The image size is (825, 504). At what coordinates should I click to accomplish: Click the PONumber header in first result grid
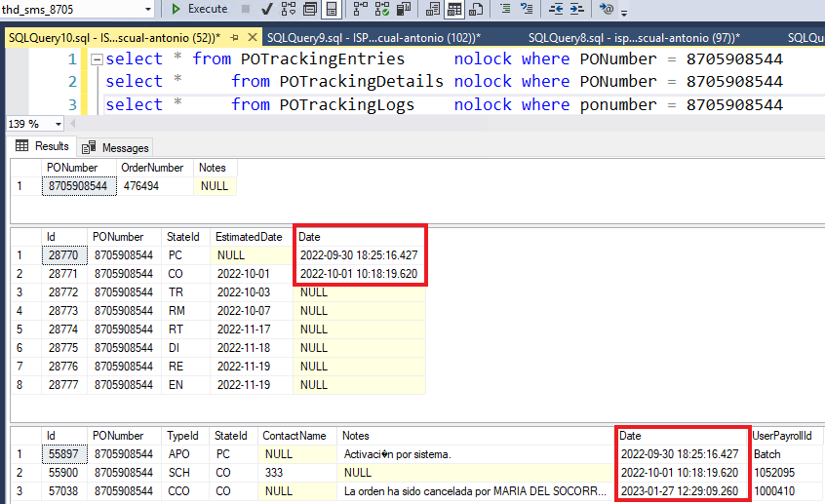point(78,168)
